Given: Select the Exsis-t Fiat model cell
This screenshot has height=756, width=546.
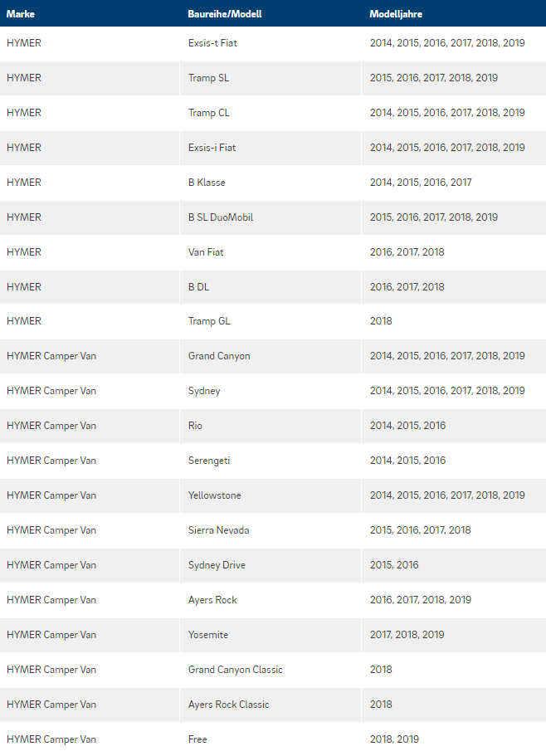Looking at the screenshot, I should point(212,43).
